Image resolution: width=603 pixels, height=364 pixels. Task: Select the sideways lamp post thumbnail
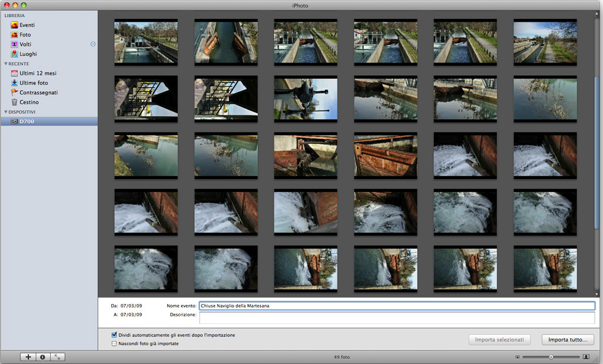[306, 99]
